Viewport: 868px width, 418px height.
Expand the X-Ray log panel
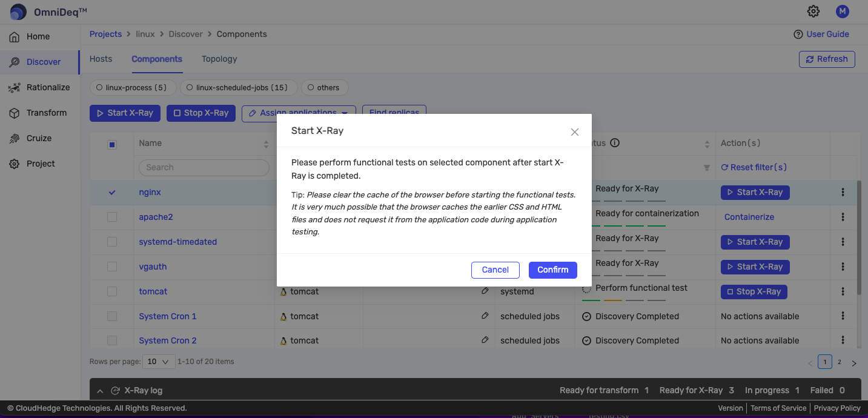click(100, 390)
